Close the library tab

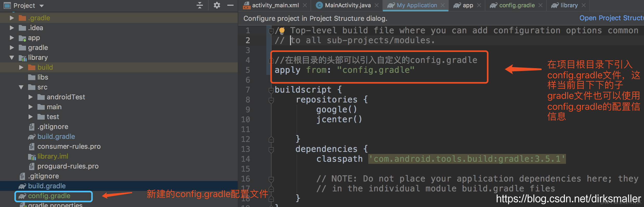[584, 5]
